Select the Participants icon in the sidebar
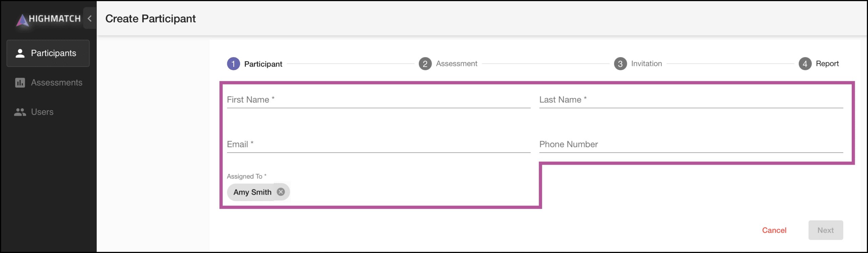The width and height of the screenshot is (868, 253). click(x=20, y=53)
